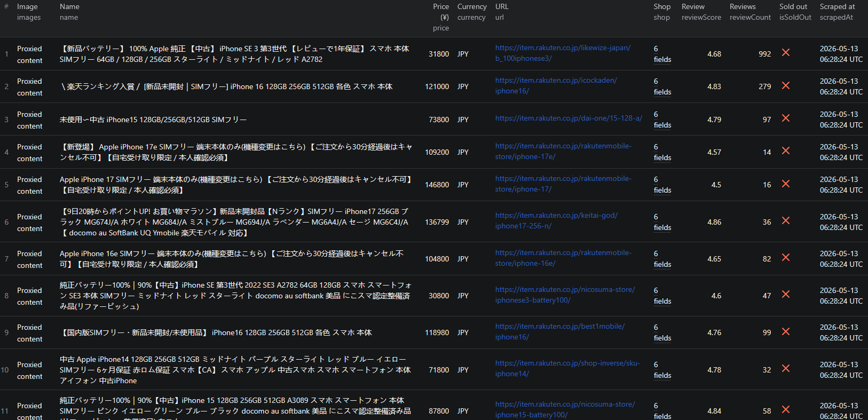The height and width of the screenshot is (420, 868).
Task: Open the rakutenmobile-store iphone-16e URL
Action: [x=563, y=258]
